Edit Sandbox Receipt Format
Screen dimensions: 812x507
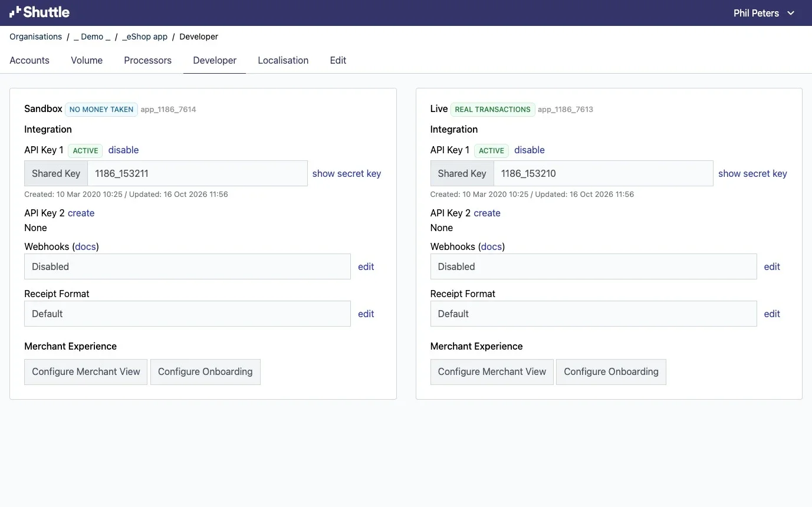click(x=366, y=314)
